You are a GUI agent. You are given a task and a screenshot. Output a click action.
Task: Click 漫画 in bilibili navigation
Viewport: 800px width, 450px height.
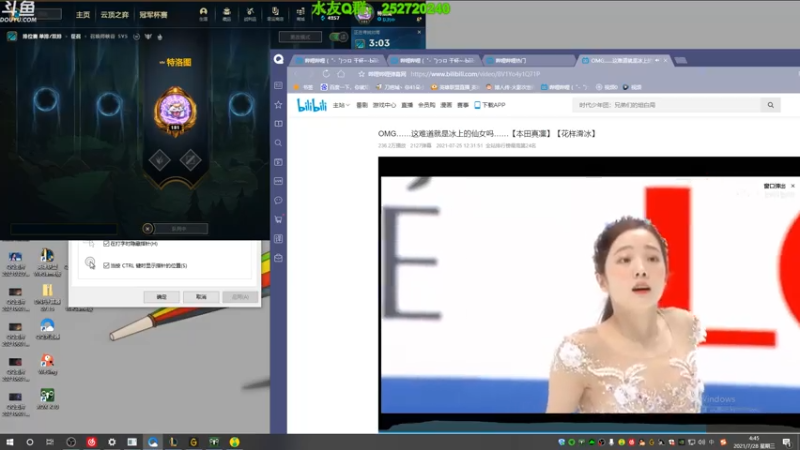point(446,105)
